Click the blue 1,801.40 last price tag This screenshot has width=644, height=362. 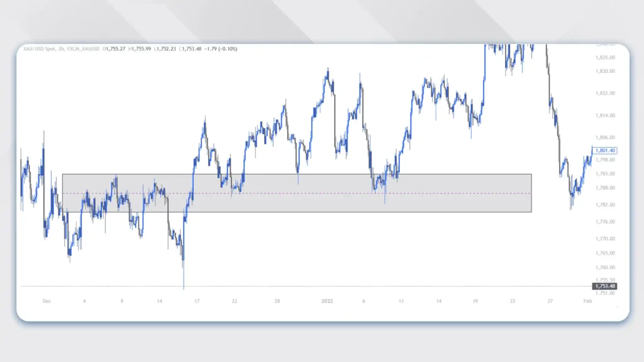coord(604,151)
